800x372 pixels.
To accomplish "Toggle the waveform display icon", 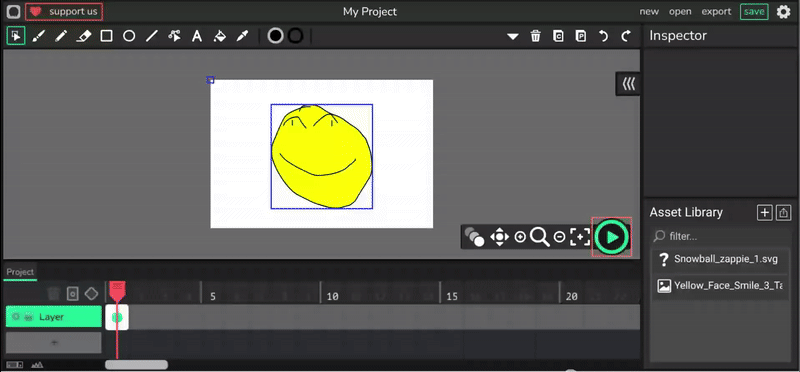I will (37, 364).
